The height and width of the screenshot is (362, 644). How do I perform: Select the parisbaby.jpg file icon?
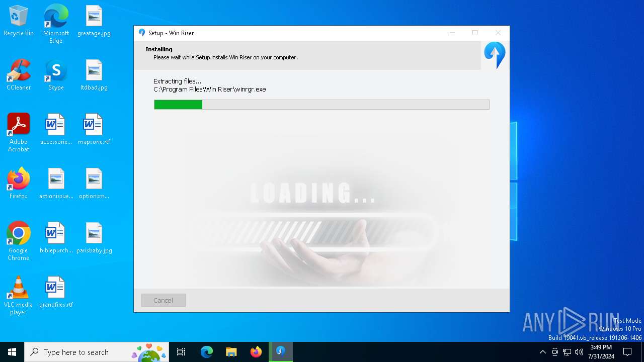point(94,238)
